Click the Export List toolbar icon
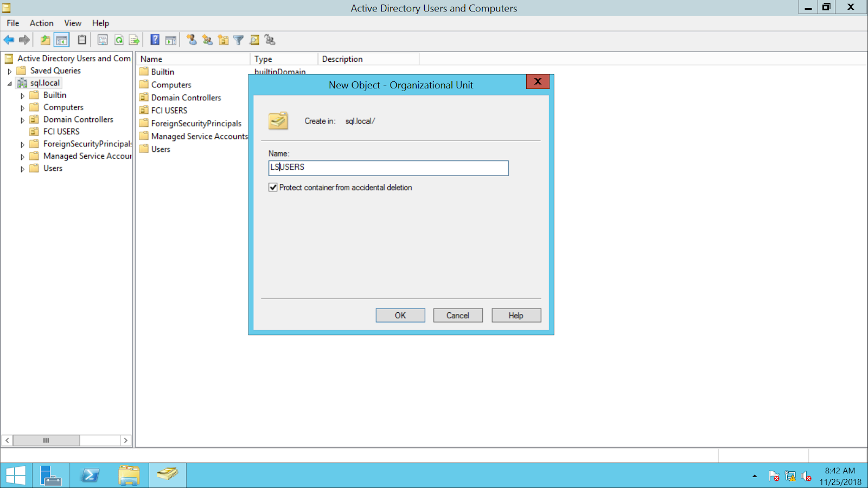This screenshot has width=868, height=488. [x=133, y=40]
